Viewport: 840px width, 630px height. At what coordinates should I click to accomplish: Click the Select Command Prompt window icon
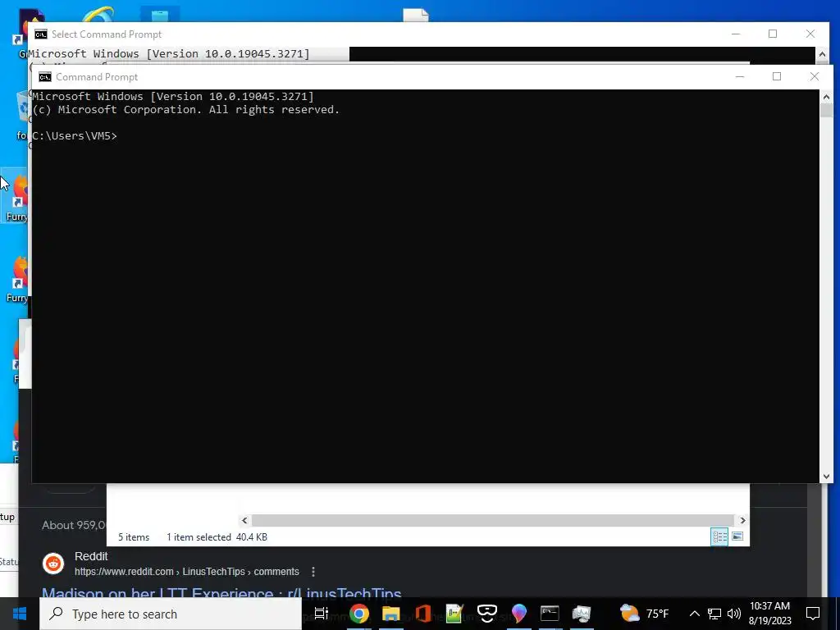41,34
